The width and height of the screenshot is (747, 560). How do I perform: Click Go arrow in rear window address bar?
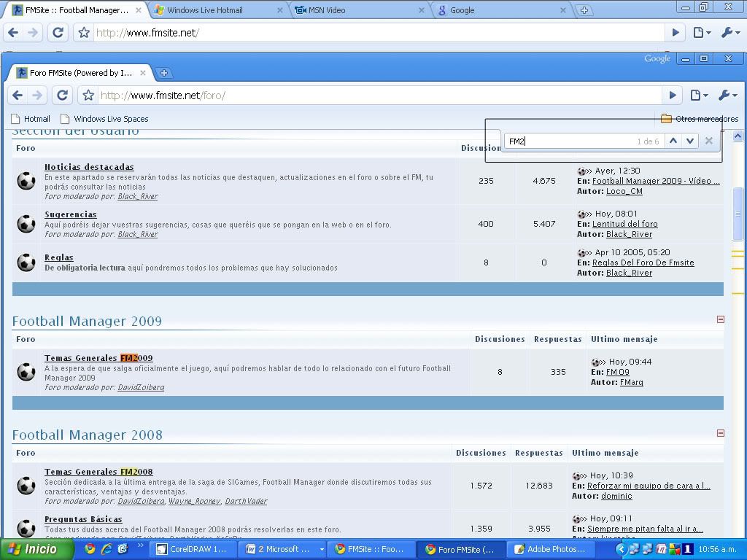[675, 32]
